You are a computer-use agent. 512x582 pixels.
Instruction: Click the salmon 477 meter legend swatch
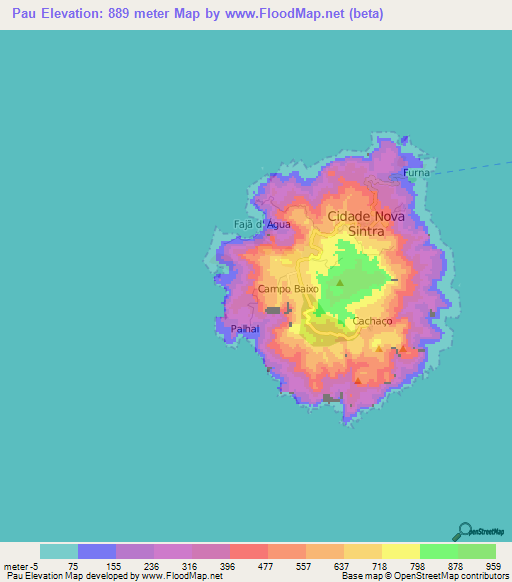[287, 552]
